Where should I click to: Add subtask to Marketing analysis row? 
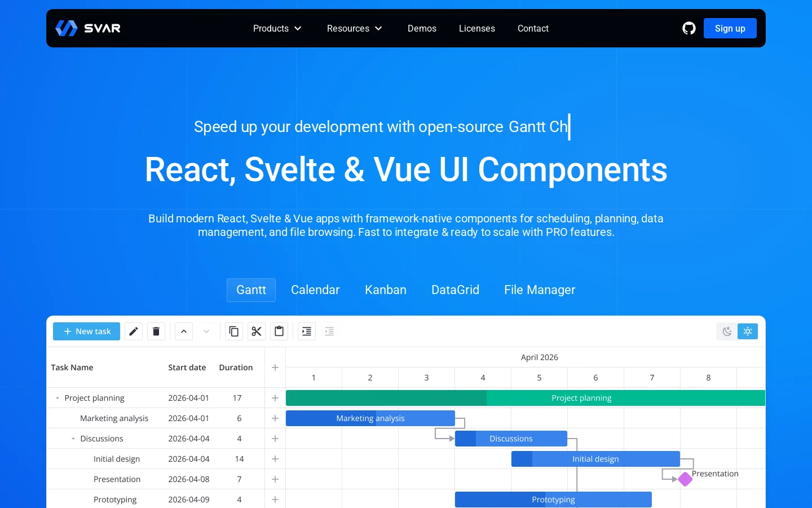point(275,418)
